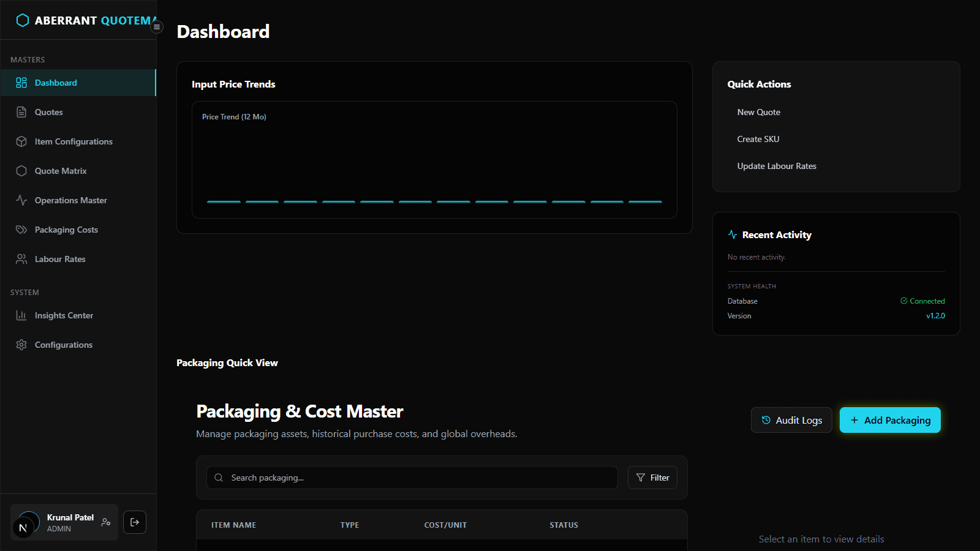Click the logout icon at sidebar bottom
Image resolution: width=980 pixels, height=551 pixels.
coord(135,522)
